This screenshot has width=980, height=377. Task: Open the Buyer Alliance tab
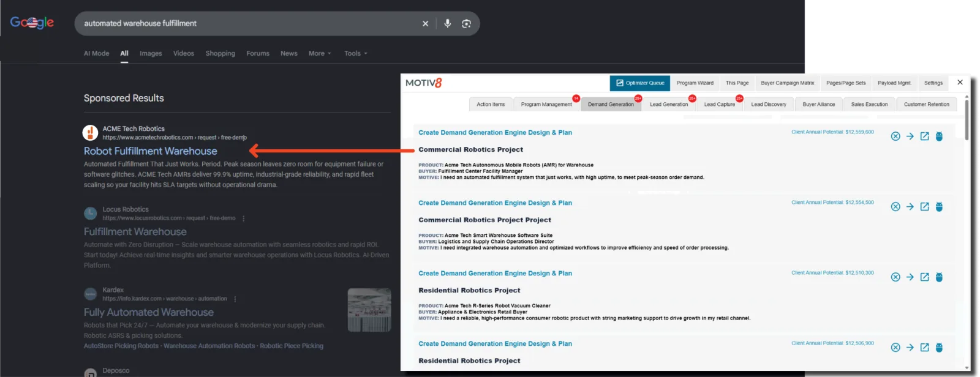pyautogui.click(x=819, y=104)
